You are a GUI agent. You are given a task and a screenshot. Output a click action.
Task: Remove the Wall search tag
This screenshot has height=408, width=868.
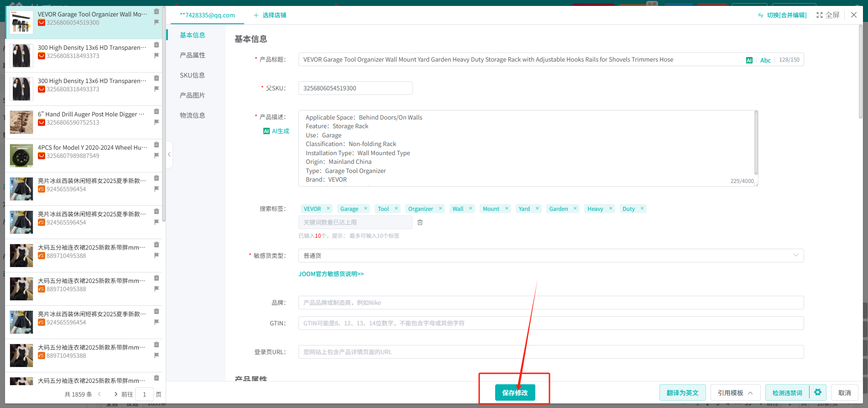471,209
